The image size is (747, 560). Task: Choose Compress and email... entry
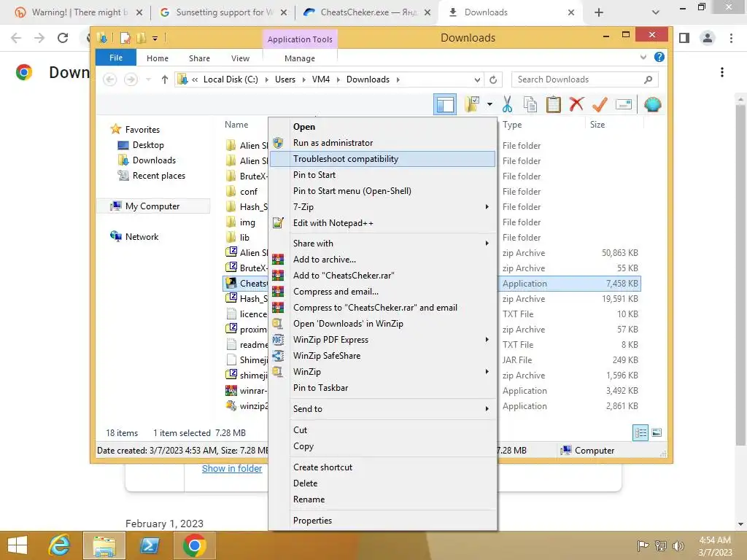tap(382, 292)
